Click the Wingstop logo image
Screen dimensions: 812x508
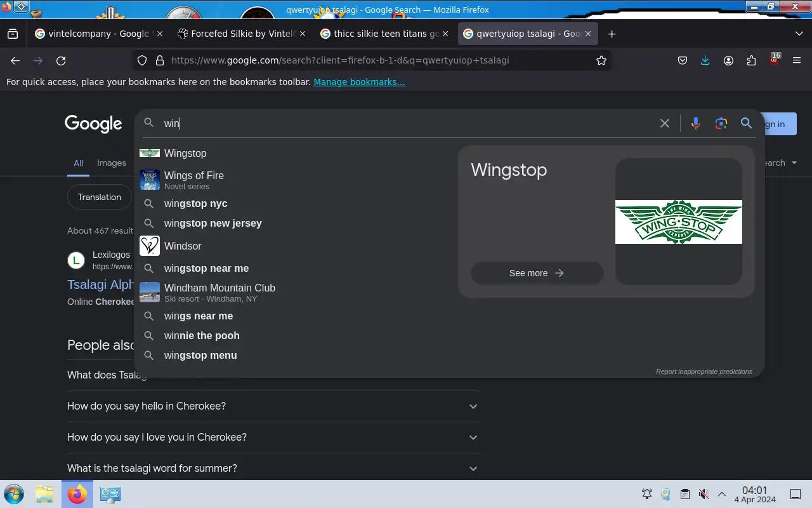pos(679,222)
